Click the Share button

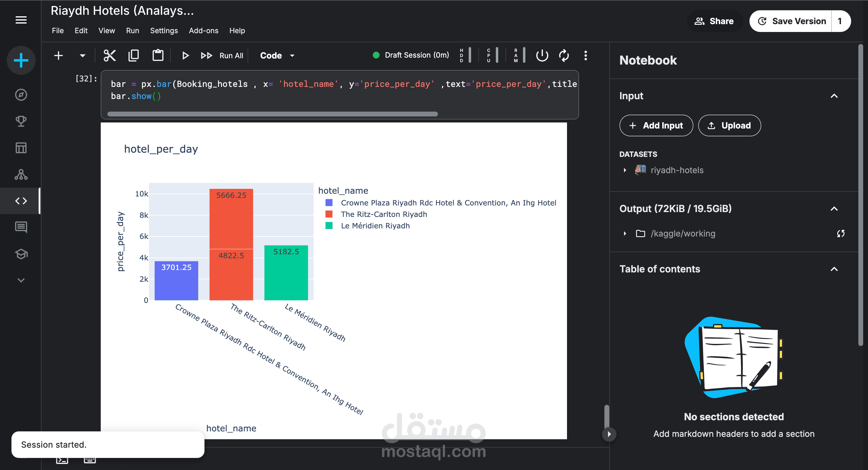pos(714,21)
